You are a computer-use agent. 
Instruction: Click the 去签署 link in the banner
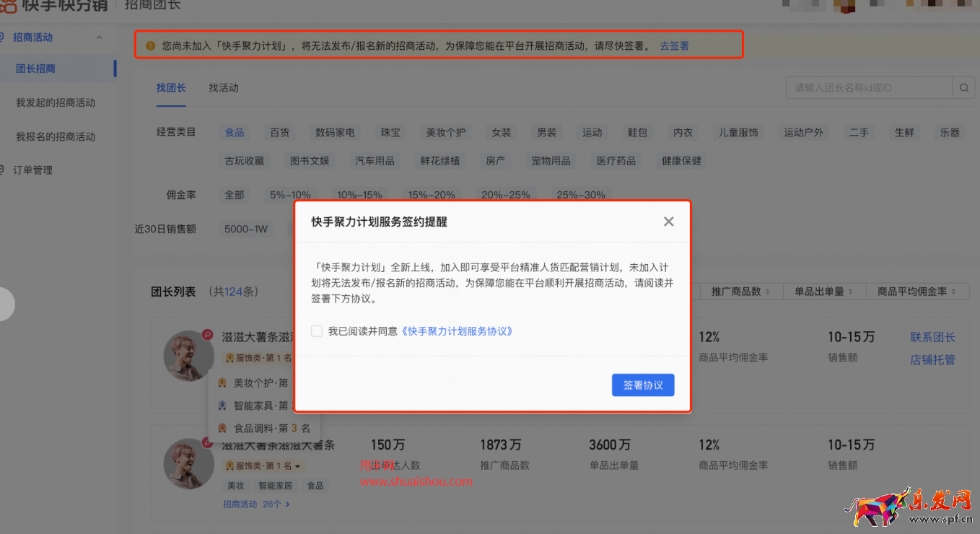pos(674,45)
